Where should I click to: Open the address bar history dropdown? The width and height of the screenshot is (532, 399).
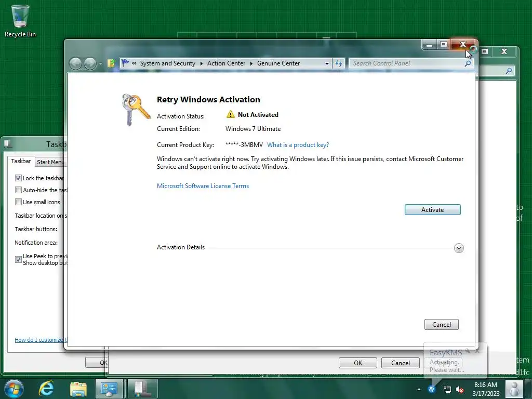pyautogui.click(x=327, y=63)
